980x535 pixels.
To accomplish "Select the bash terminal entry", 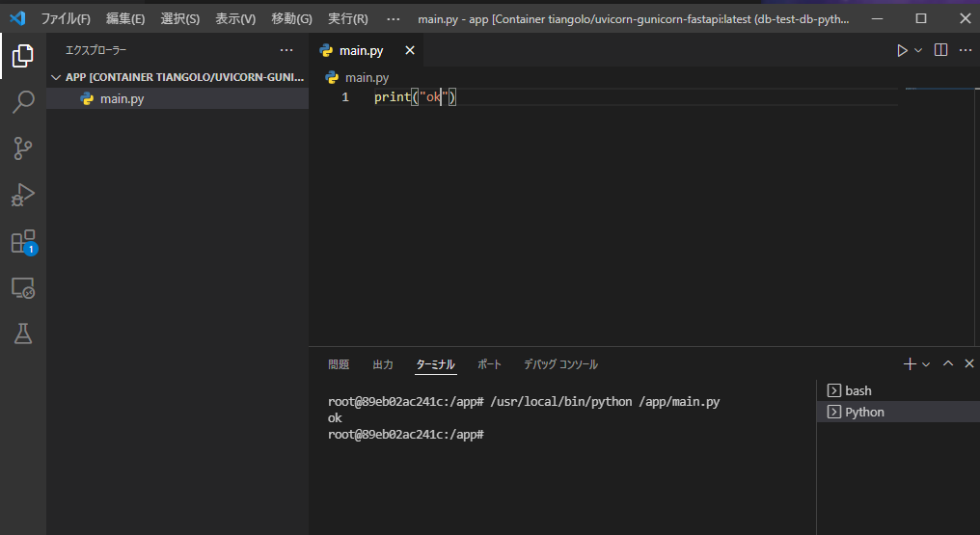I will point(857,390).
